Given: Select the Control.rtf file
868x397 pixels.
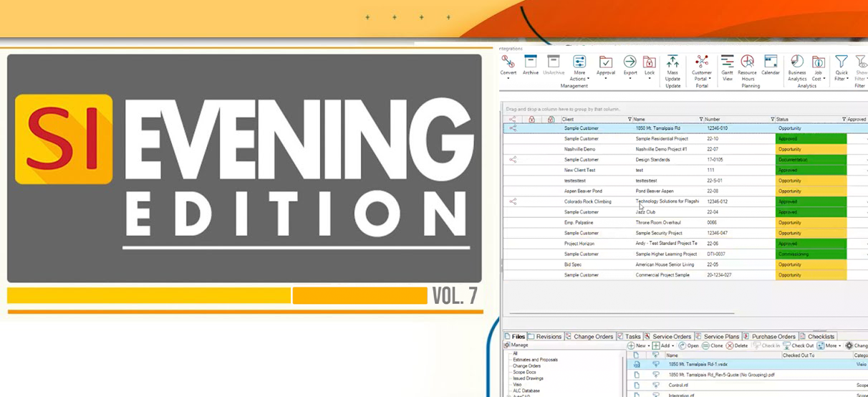Looking at the screenshot, I should (x=677, y=385).
